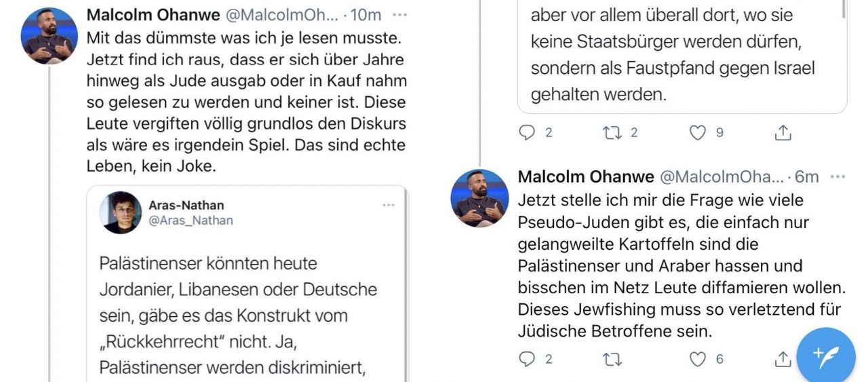Viewport: 868px width, 382px height.
Task: Visit the @Aras_Nathan handle
Action: pyautogui.click(x=191, y=221)
